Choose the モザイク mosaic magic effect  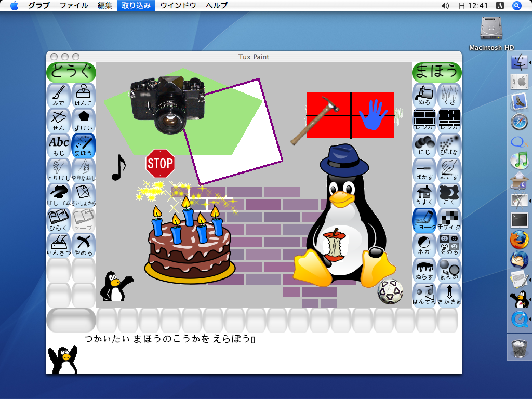click(449, 220)
